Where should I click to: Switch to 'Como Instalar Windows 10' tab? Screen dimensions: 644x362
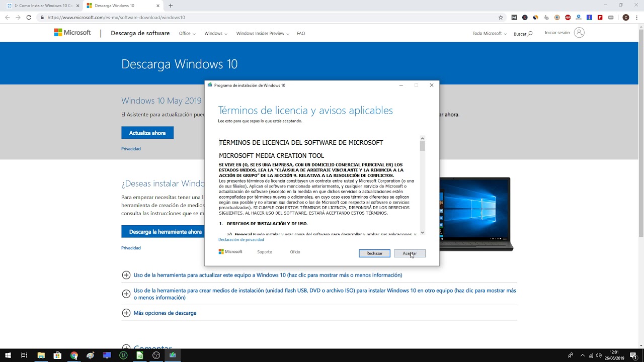pyautogui.click(x=43, y=6)
